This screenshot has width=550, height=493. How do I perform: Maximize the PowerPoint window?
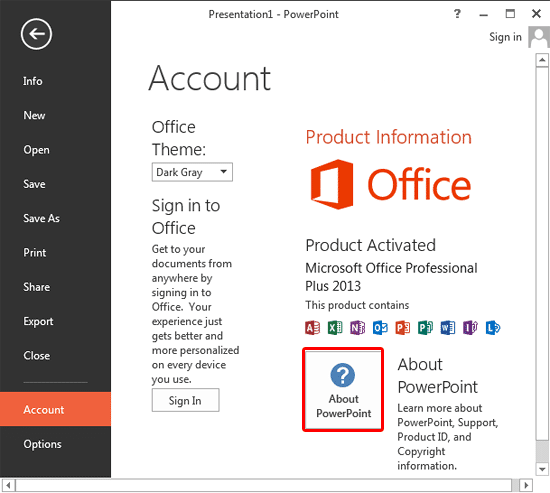[x=510, y=14]
